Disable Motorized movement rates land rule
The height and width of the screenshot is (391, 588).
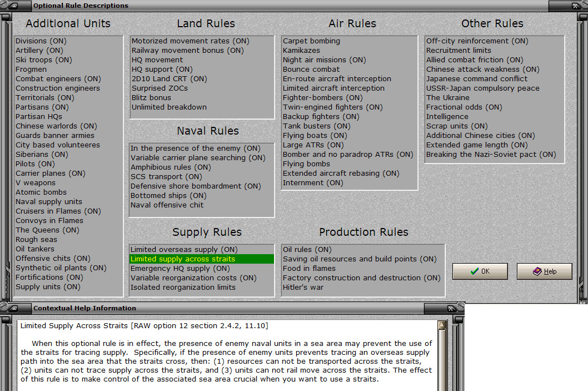pos(182,41)
